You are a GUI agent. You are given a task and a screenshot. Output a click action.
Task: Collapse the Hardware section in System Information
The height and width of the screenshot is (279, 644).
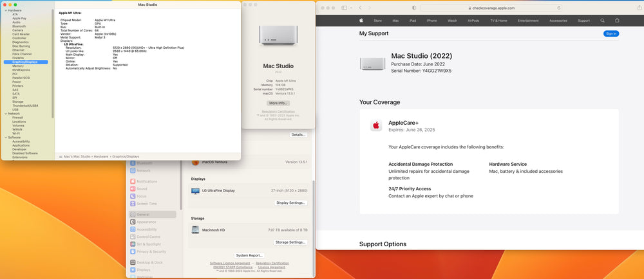click(x=6, y=10)
